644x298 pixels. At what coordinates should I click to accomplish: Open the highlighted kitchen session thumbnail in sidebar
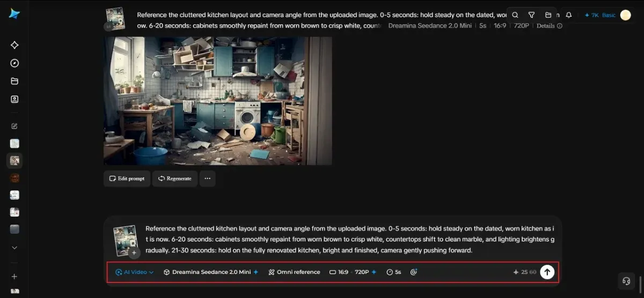14,160
